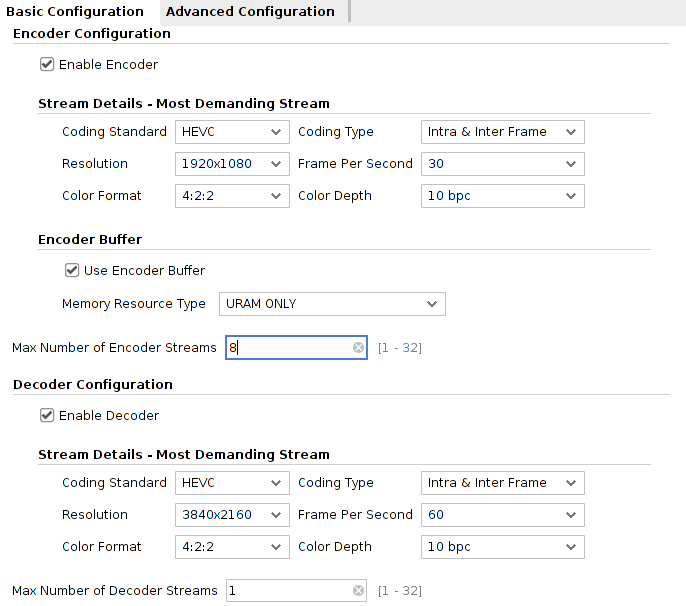
Task: Clear the Max Number of Encoder Streams field
Action: (x=358, y=347)
